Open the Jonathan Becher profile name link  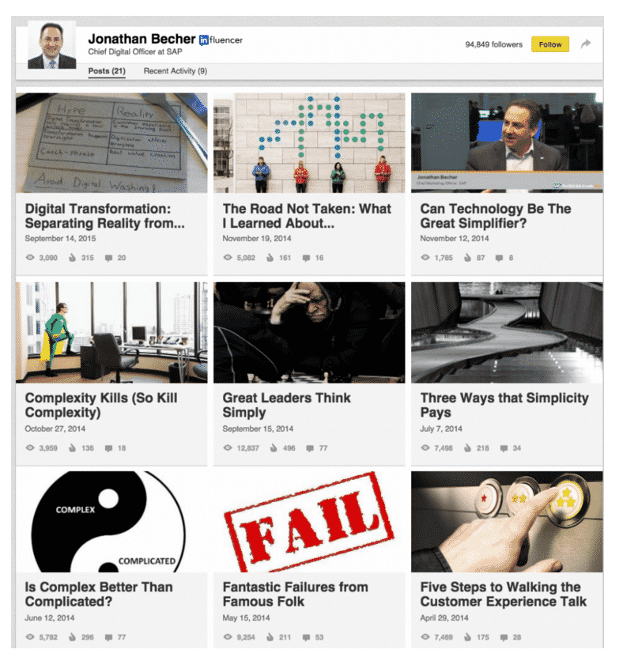click(x=142, y=39)
